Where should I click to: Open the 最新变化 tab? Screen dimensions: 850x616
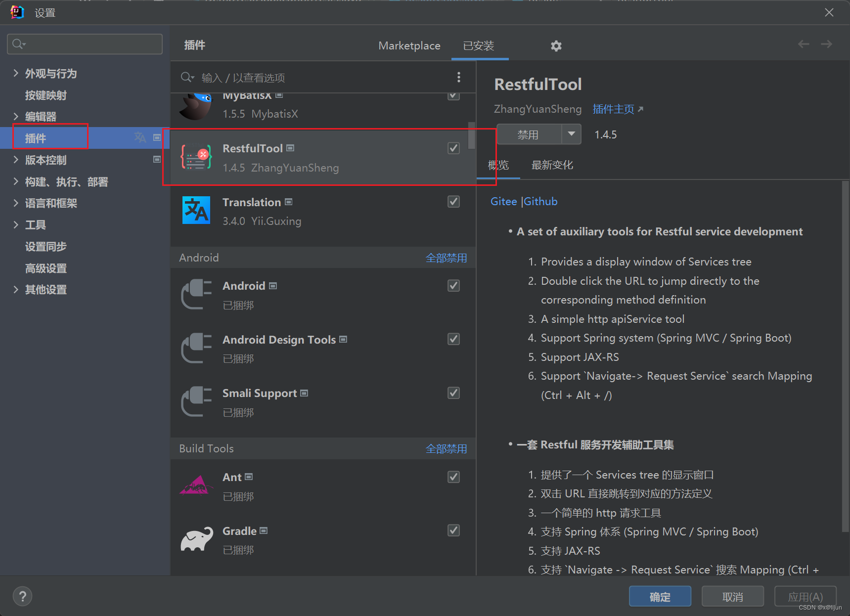pyautogui.click(x=551, y=165)
